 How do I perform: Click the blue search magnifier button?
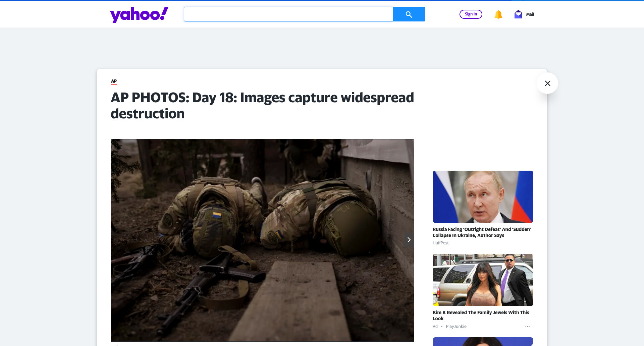(x=409, y=14)
